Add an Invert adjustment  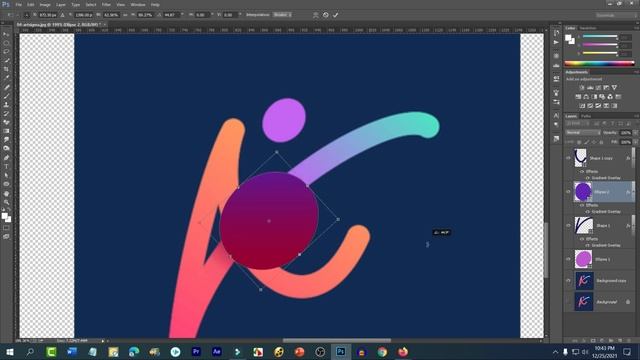tap(582, 106)
